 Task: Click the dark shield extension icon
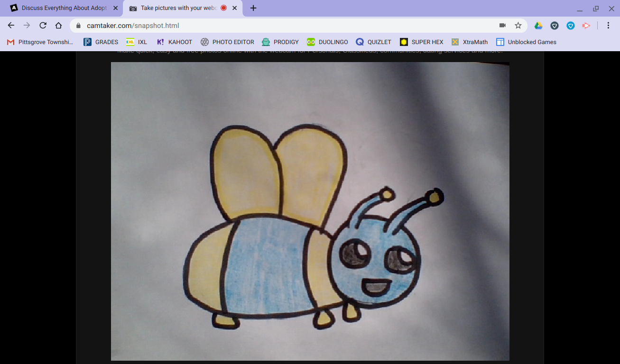click(x=555, y=26)
